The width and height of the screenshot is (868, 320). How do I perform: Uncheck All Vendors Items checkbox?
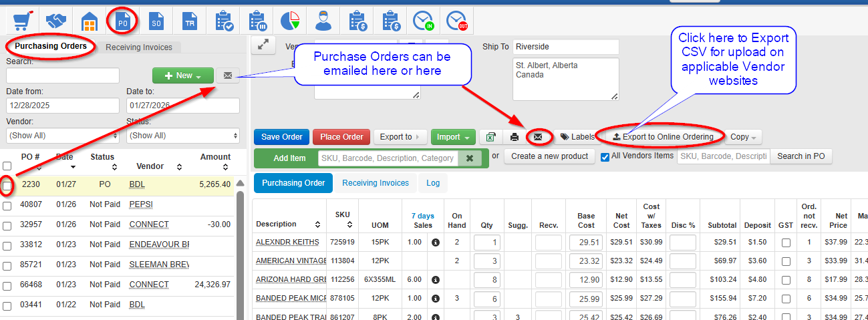[x=605, y=157]
